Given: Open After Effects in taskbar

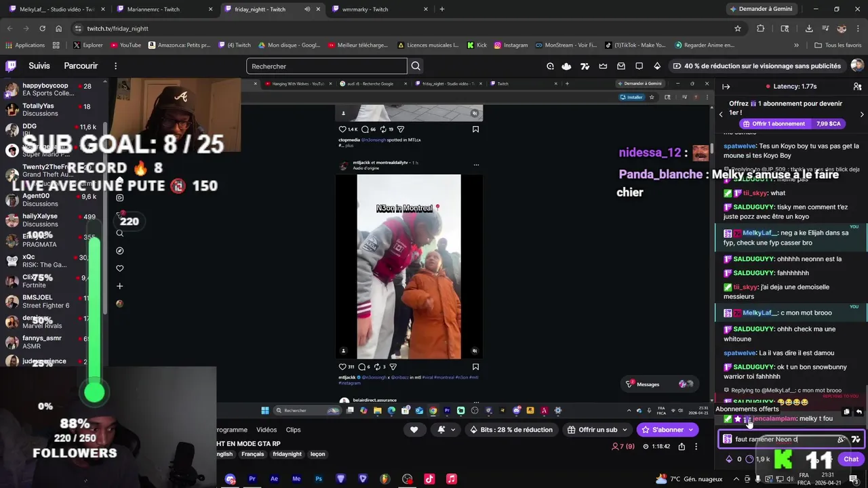Looking at the screenshot, I should click(274, 479).
